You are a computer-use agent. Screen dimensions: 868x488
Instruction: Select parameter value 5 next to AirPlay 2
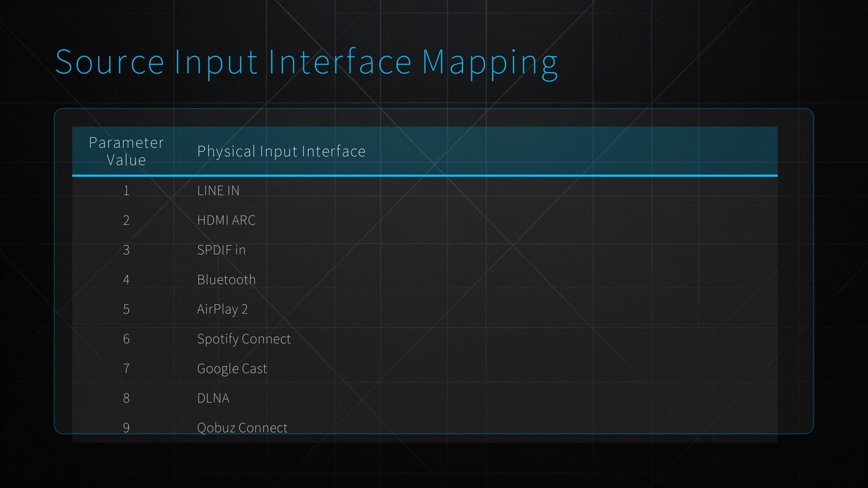point(126,309)
